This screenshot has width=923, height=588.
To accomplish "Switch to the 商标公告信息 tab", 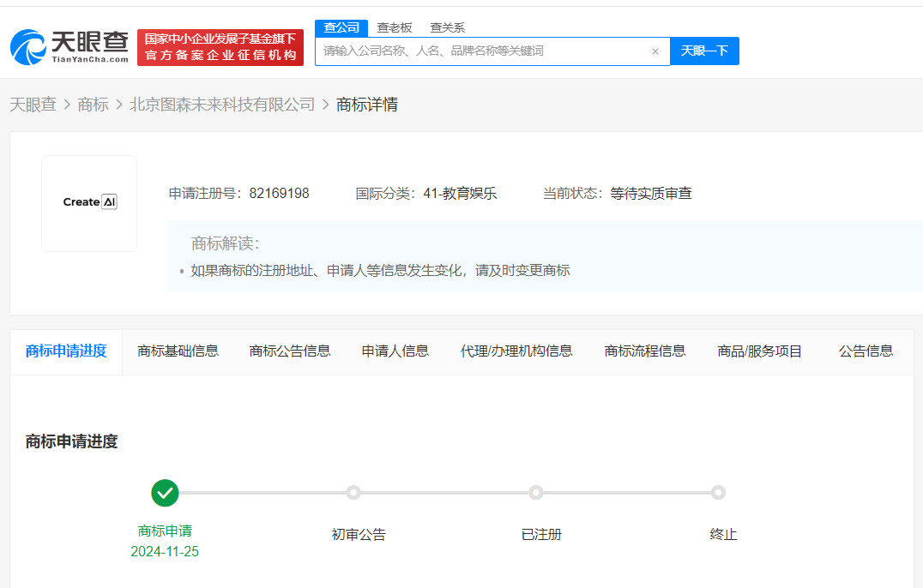I will (x=290, y=351).
